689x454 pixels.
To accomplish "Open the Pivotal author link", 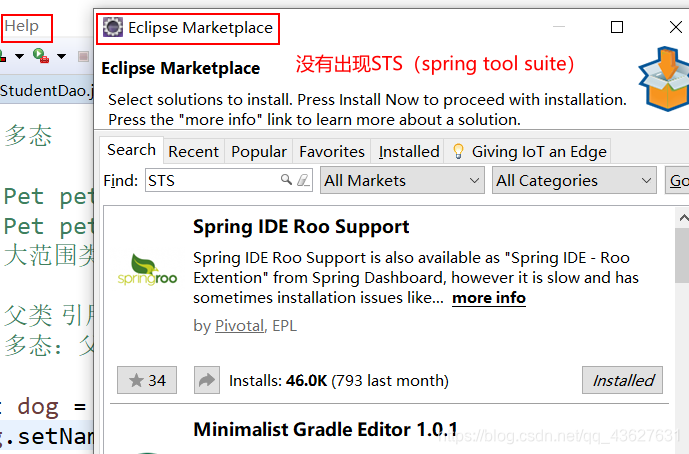I will pos(239,326).
